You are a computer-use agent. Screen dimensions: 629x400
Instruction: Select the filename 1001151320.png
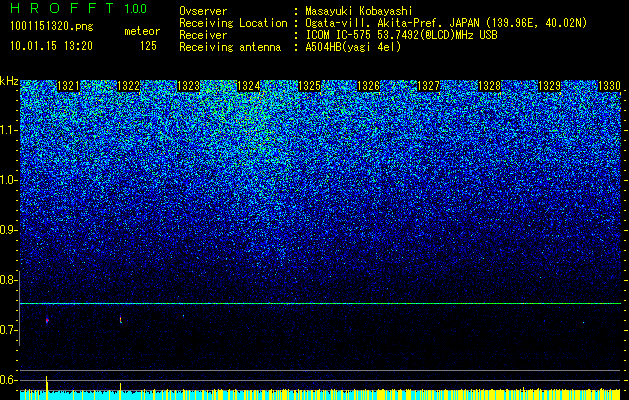52,26
